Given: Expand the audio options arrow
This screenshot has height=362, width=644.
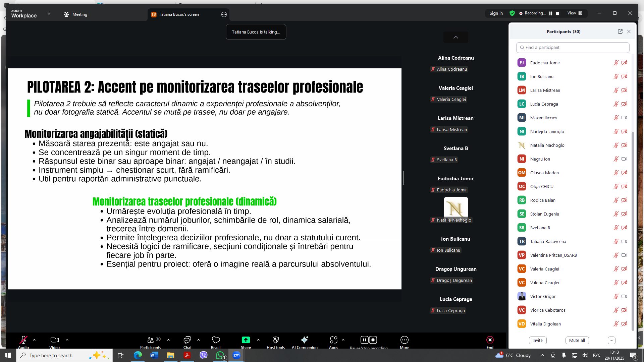Looking at the screenshot, I should [x=34, y=340].
